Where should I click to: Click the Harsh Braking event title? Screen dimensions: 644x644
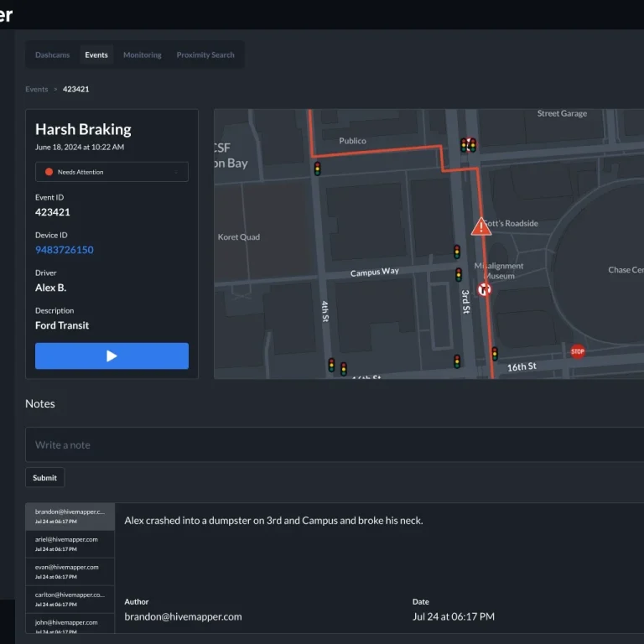(x=83, y=129)
